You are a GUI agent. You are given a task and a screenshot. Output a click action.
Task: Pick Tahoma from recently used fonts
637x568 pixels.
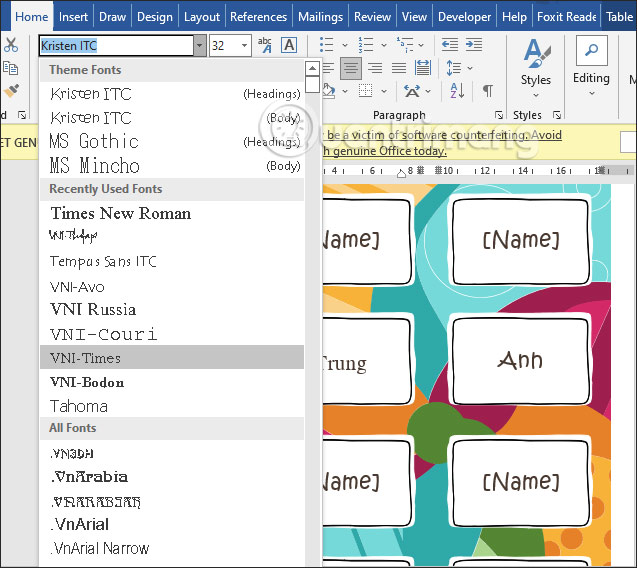coord(172,406)
